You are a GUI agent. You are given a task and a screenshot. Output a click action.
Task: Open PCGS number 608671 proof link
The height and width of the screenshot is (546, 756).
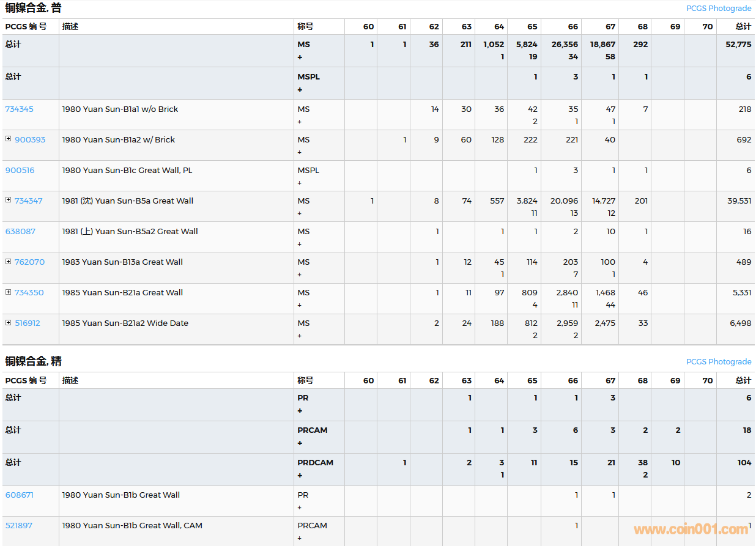[x=20, y=495]
